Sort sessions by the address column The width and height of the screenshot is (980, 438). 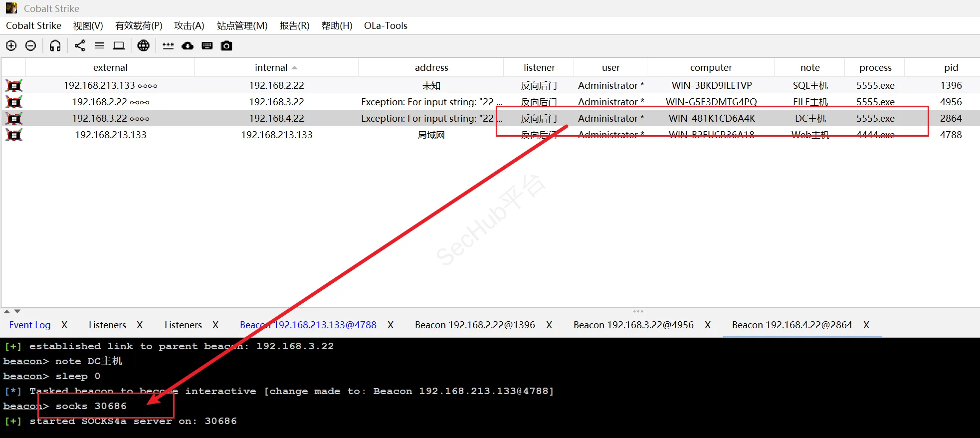[x=431, y=67]
